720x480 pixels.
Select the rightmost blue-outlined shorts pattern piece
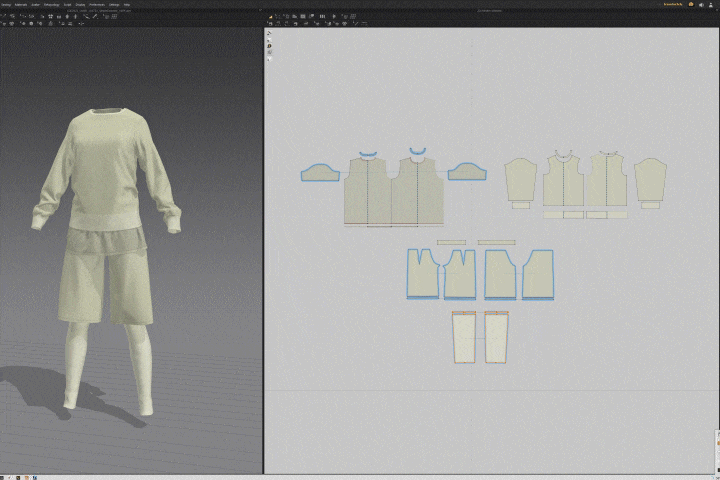538,275
